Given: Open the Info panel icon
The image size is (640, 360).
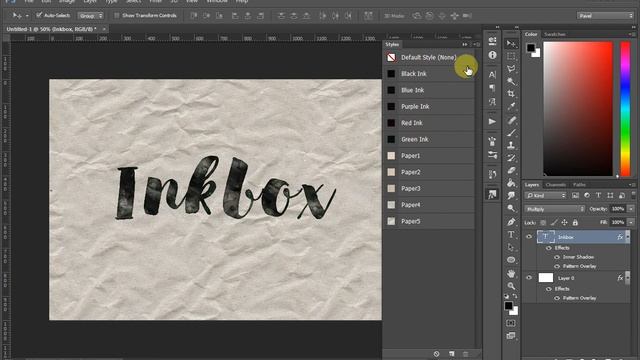Looking at the screenshot, I should coord(492,55).
